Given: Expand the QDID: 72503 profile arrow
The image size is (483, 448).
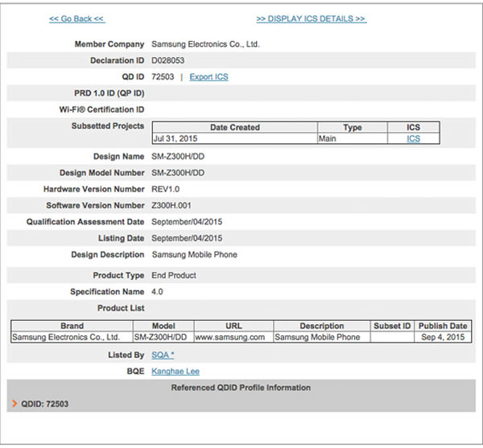Looking at the screenshot, I should [14, 404].
